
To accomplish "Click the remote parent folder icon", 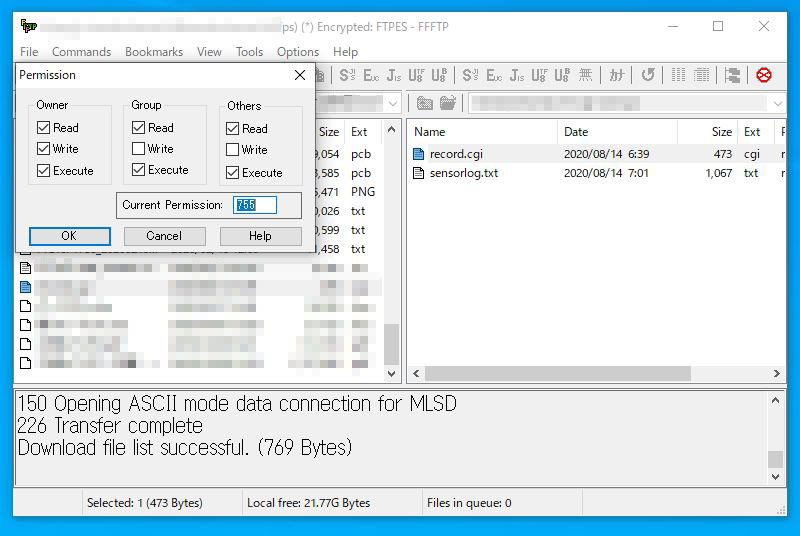I will click(425, 103).
